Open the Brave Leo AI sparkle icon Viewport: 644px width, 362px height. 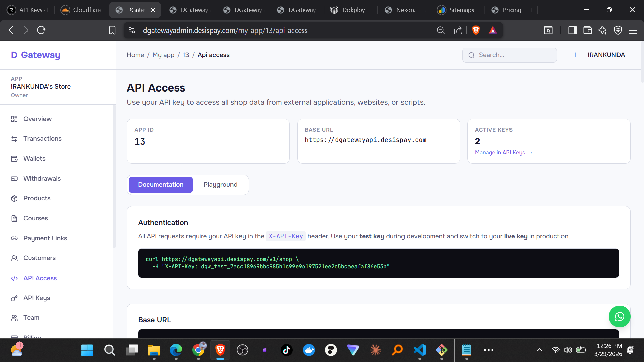coord(602,30)
